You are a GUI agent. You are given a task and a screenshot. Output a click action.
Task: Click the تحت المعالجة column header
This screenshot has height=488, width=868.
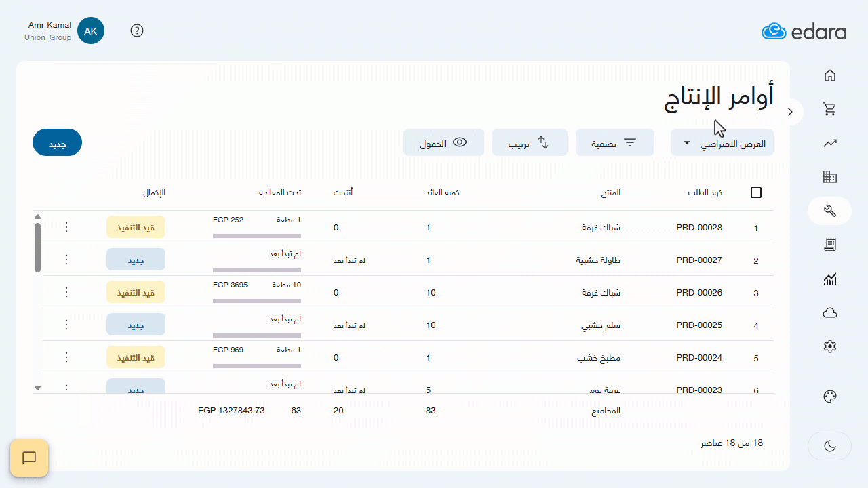(280, 192)
